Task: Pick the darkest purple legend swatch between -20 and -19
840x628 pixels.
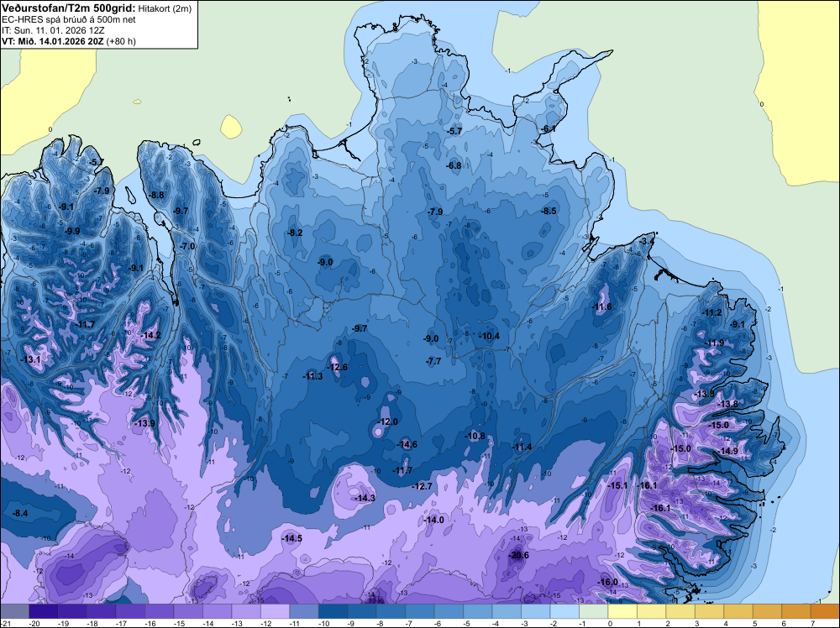Action: pos(44,611)
